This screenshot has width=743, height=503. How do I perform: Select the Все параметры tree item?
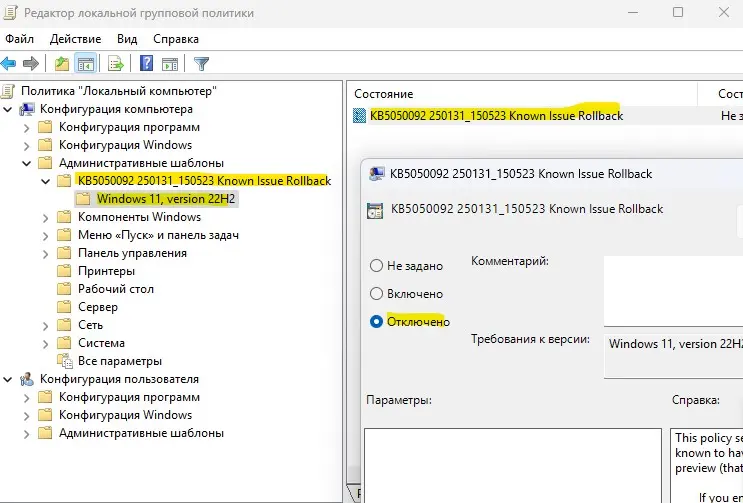pos(120,361)
